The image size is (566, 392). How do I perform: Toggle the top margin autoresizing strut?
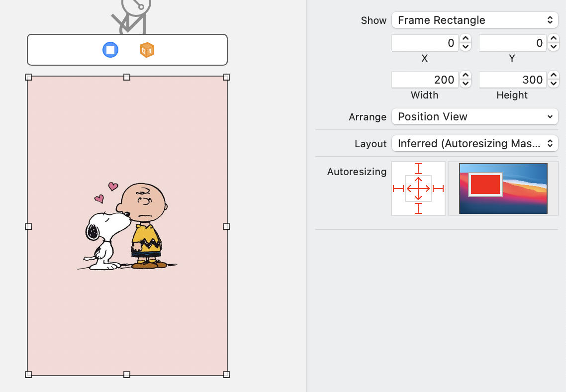tap(418, 169)
